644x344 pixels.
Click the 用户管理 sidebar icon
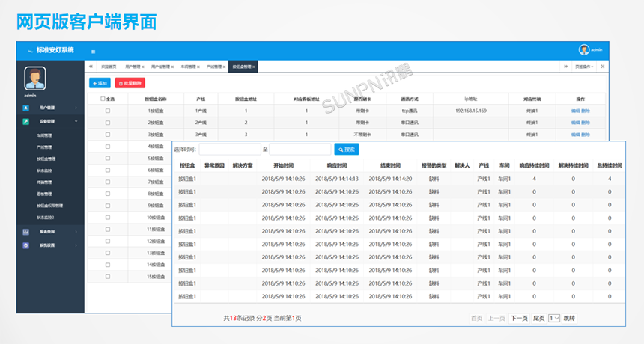click(26, 108)
